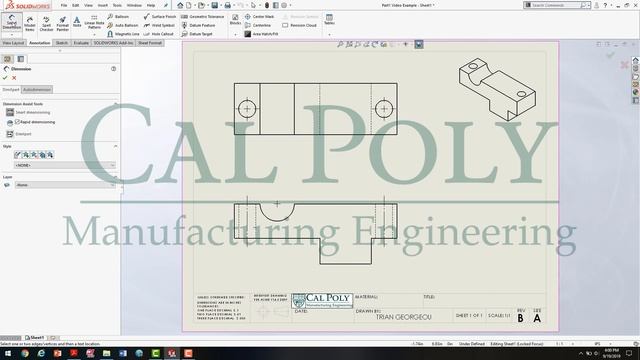Open the Search Commands dropdown arrow
The image size is (640, 360).
589,5
